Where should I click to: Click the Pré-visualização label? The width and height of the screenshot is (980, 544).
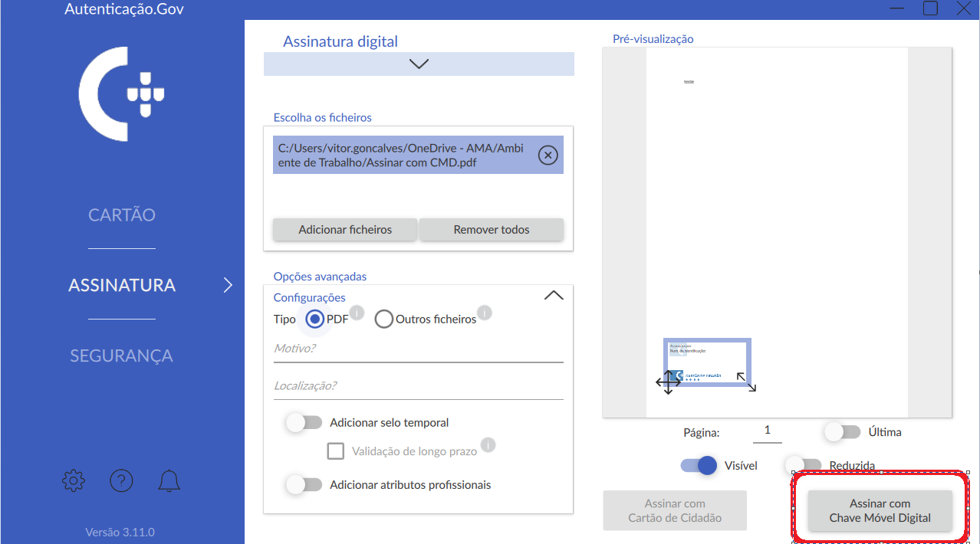(x=653, y=38)
